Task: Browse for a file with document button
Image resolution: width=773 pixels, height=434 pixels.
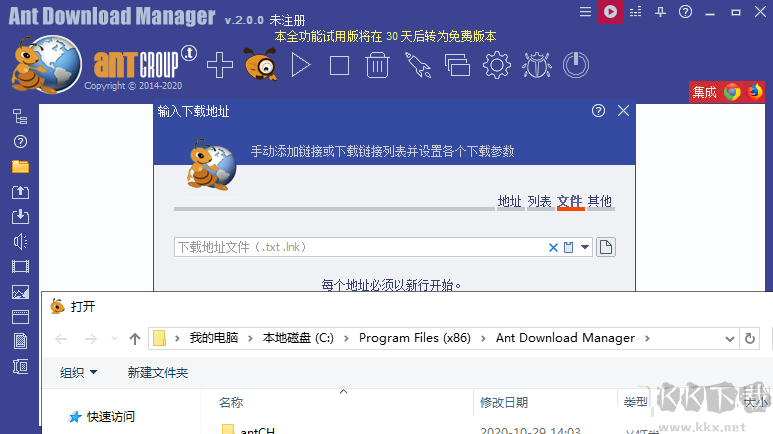Action: [x=606, y=247]
